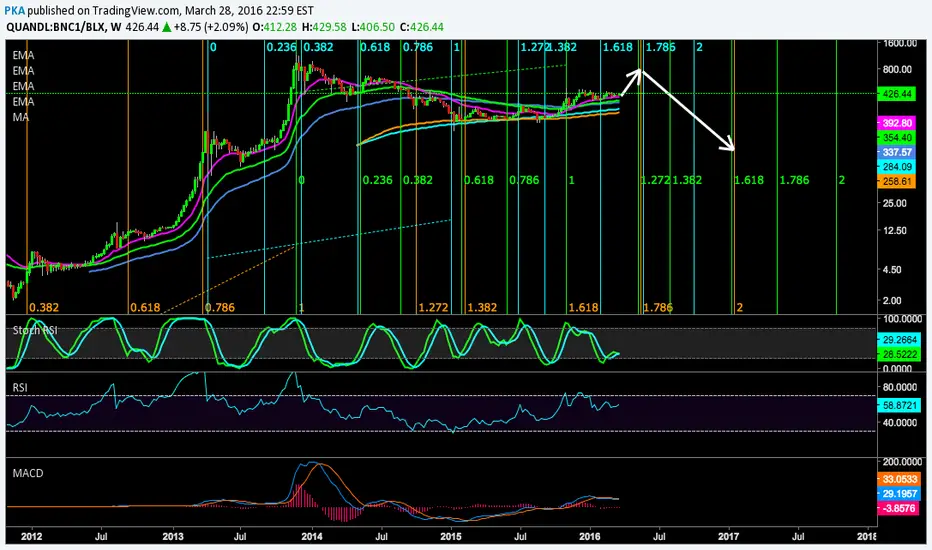Select 2016 on the time axis
This screenshot has height=550, width=932.
(x=590, y=536)
